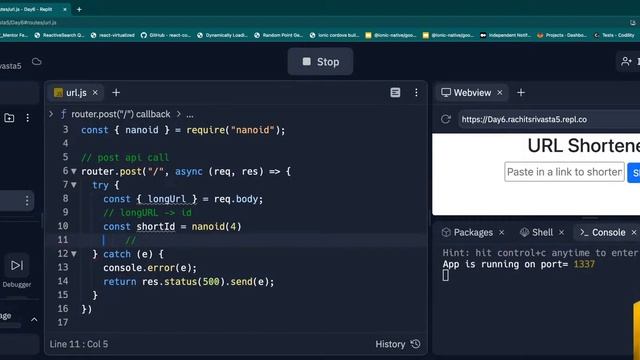Open GitHub react-co bookmark
Image resolution: width=640 pixels, height=360 pixels.
(166, 35)
